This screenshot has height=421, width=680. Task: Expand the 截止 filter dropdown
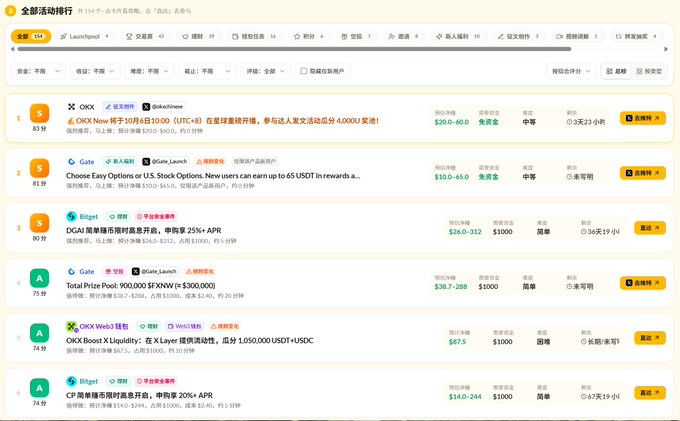pyautogui.click(x=207, y=71)
